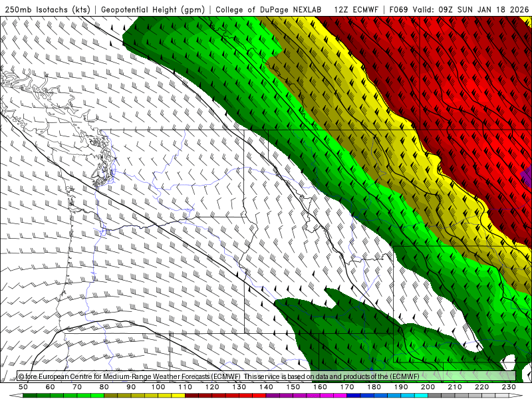This screenshot has width=532, height=399.
Task: Click the '160' label on the color scale
Action: pos(320,387)
